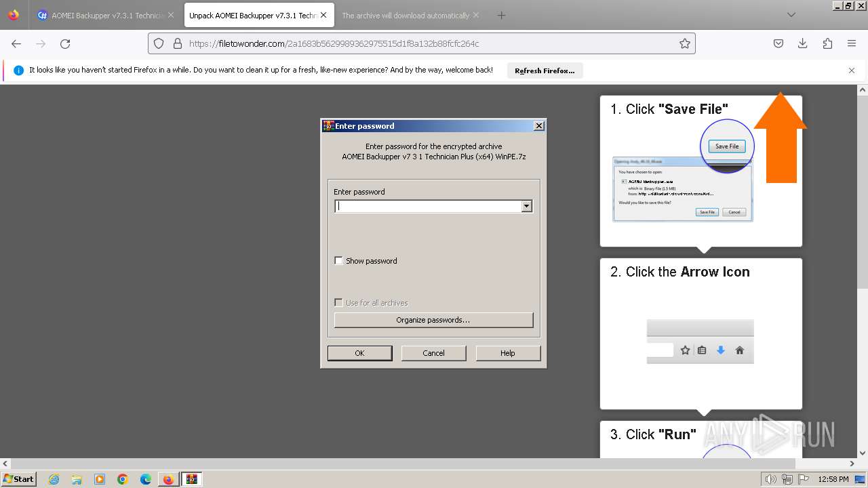Click the Action Center flag icon
Screen dimensions: 868x488
[804, 479]
